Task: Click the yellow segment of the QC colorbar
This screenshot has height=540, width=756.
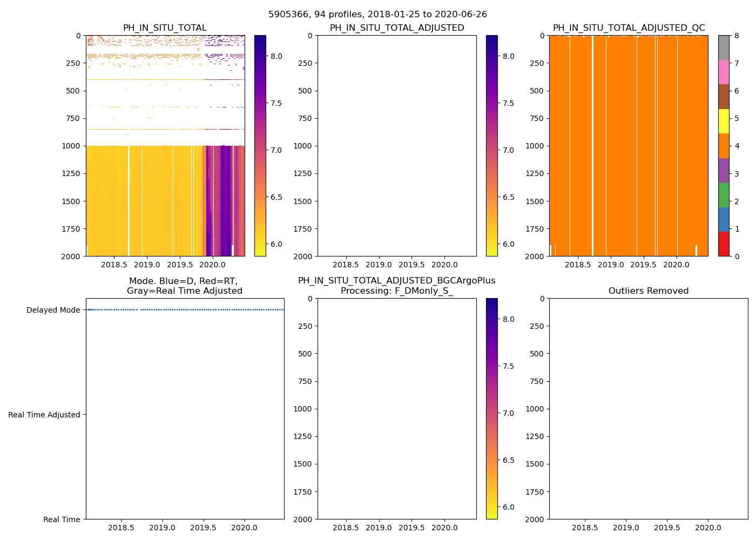Action: tap(724, 121)
